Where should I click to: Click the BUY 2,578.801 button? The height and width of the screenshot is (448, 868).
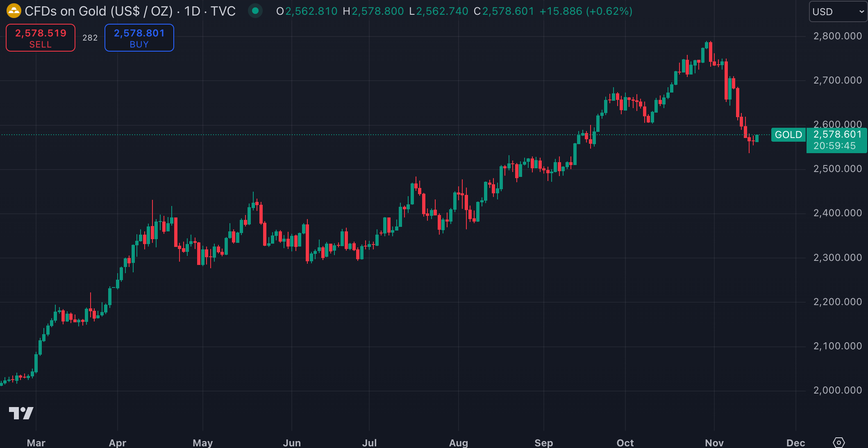[139, 38]
